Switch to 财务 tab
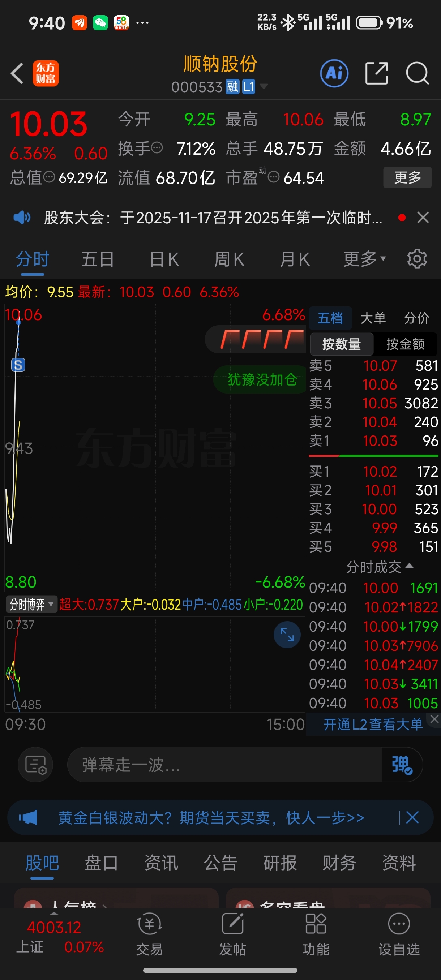This screenshot has height=980, width=441. point(339,863)
